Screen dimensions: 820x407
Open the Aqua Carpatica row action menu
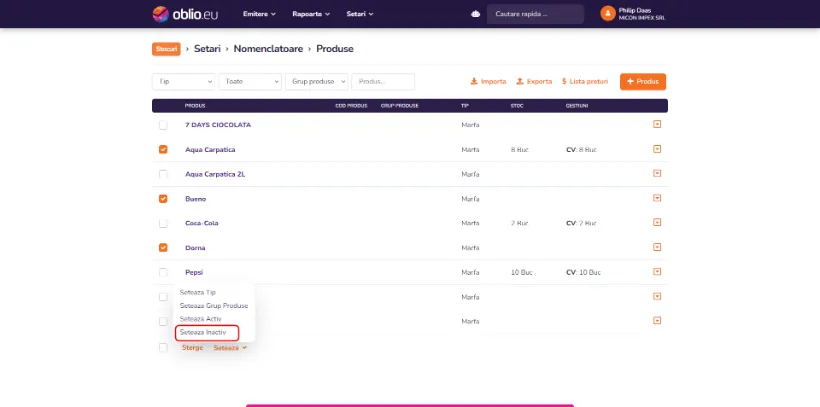[657, 149]
